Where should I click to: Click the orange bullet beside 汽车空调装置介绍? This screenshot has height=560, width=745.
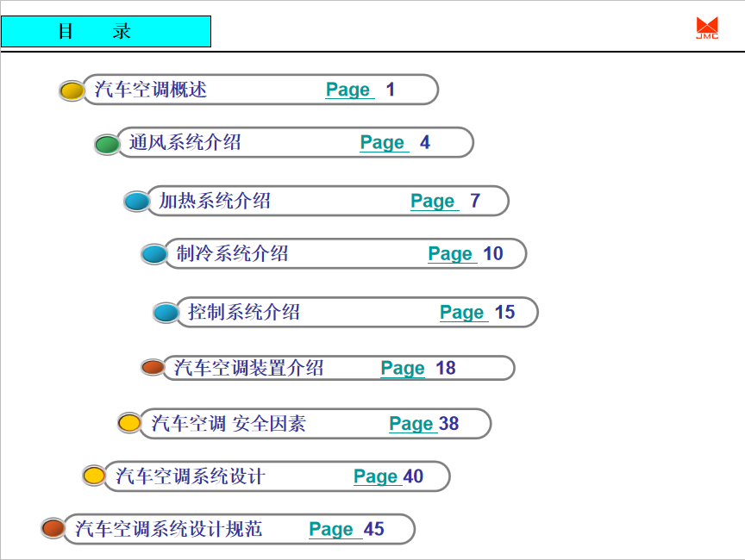click(153, 367)
